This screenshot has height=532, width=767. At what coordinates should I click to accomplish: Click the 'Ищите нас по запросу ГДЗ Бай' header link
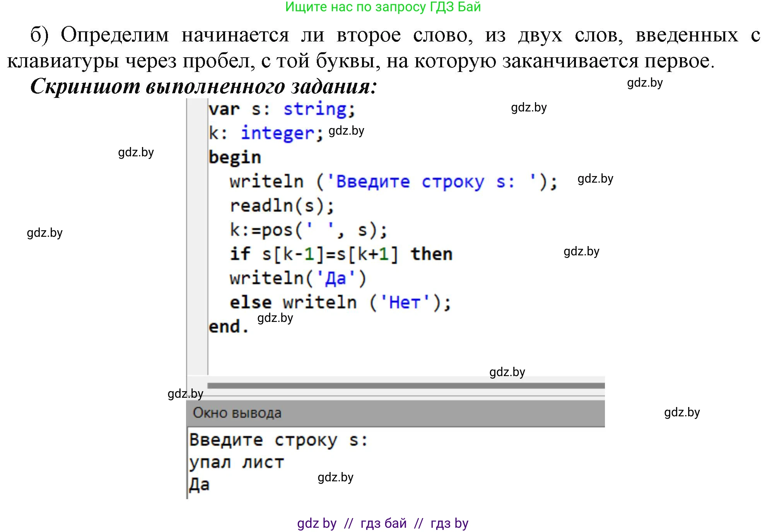click(x=383, y=7)
